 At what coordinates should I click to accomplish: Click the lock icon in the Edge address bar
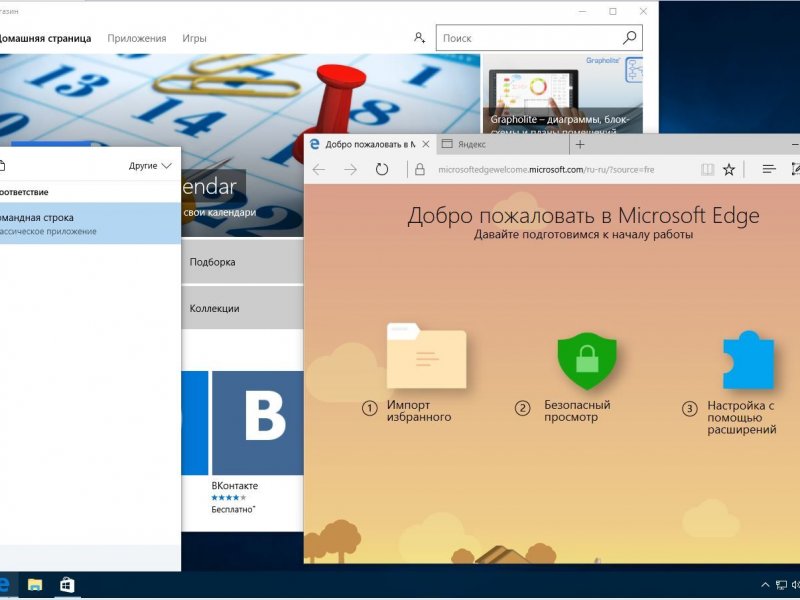tap(420, 169)
